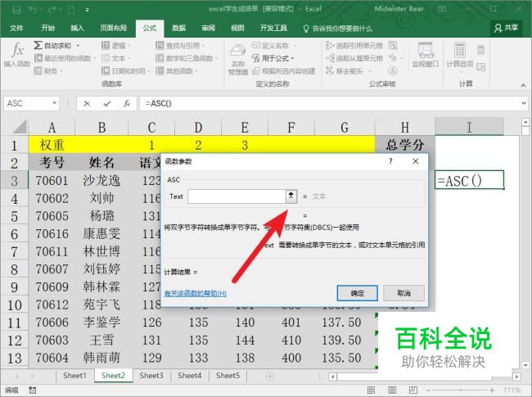Switch to Sheet5 tab
This screenshot has height=397, width=532.
[x=228, y=376]
